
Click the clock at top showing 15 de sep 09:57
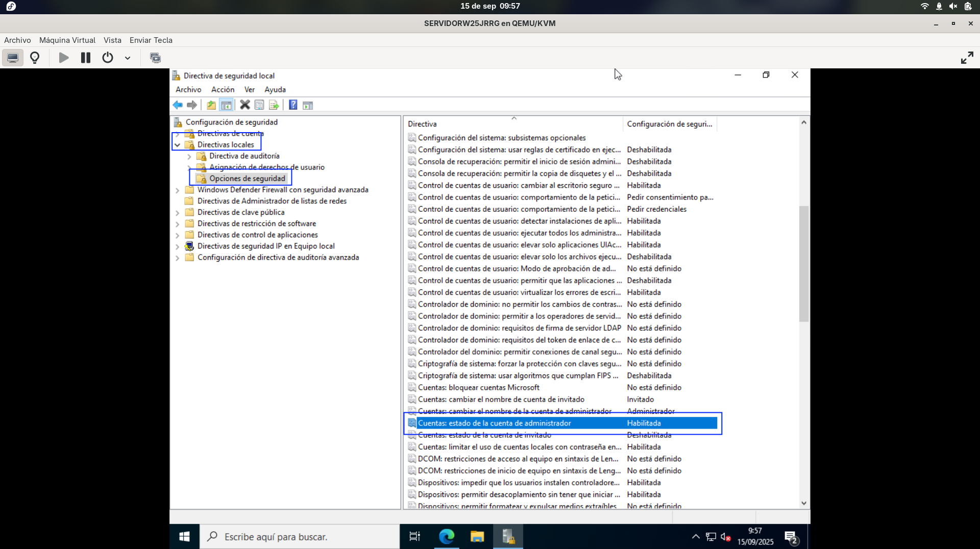(x=490, y=6)
